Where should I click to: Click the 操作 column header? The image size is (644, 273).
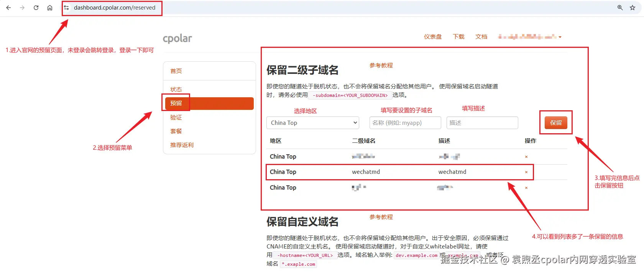pos(531,141)
